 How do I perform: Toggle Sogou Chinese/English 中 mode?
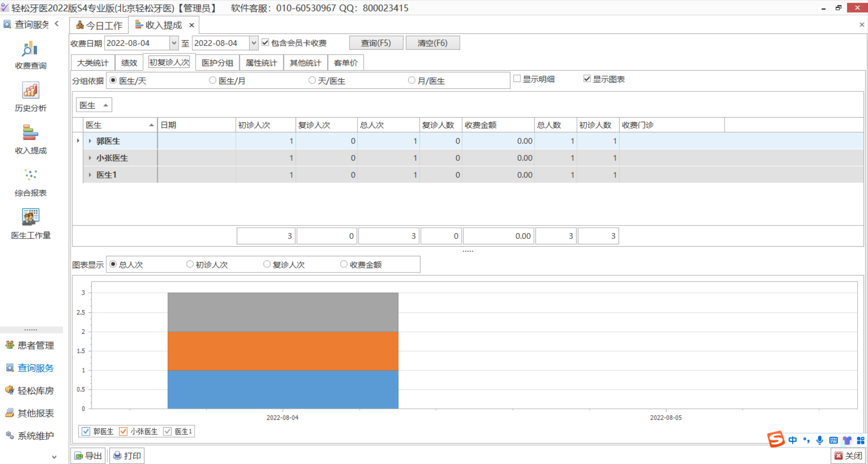pyautogui.click(x=792, y=440)
